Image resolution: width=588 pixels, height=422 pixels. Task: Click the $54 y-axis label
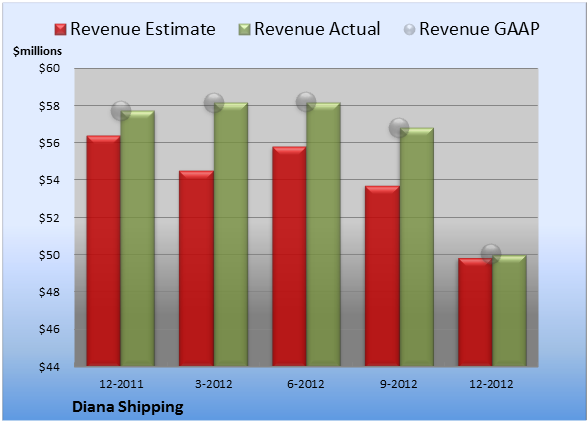click(x=49, y=180)
